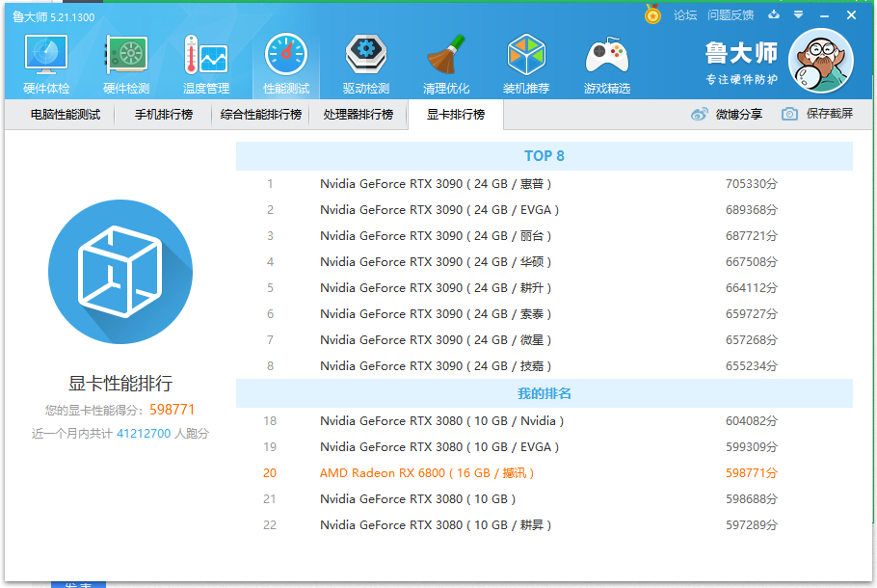The width and height of the screenshot is (877, 588).
Task: Select RTX 3090 丽台 row
Action: point(545,235)
